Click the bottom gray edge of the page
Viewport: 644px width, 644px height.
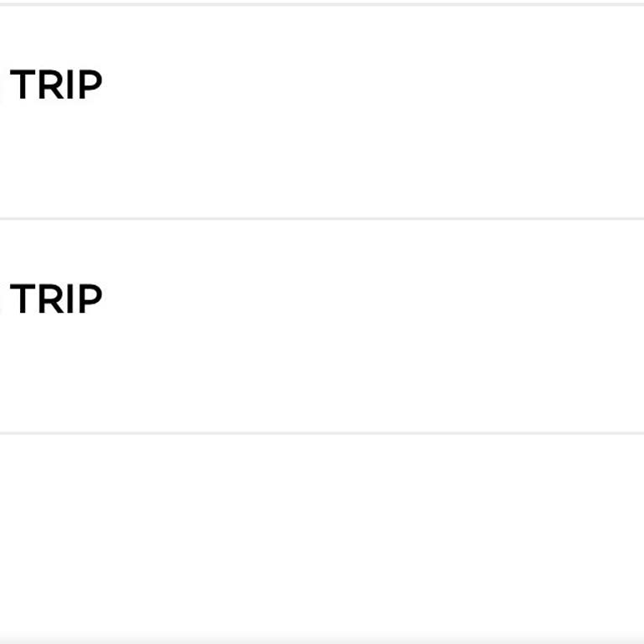(322, 641)
